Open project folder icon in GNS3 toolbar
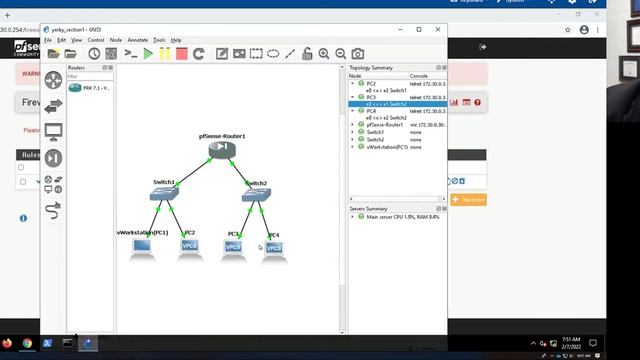This screenshot has height=360, width=640. tap(71, 53)
